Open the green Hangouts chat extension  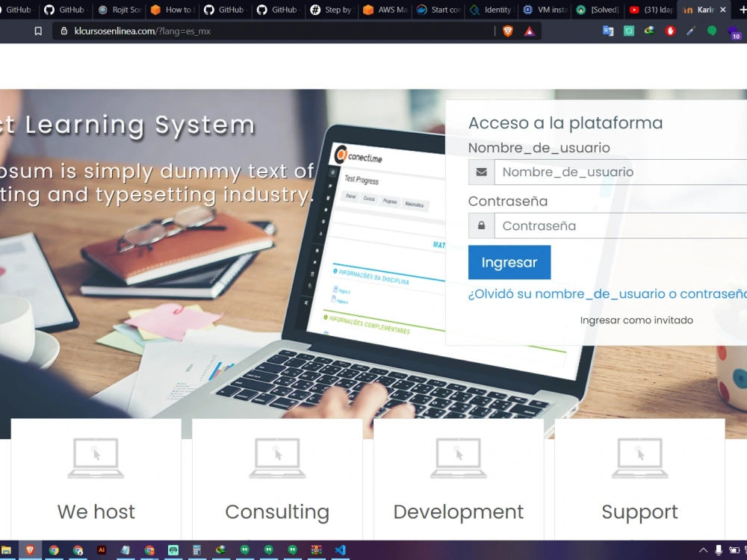tap(712, 31)
